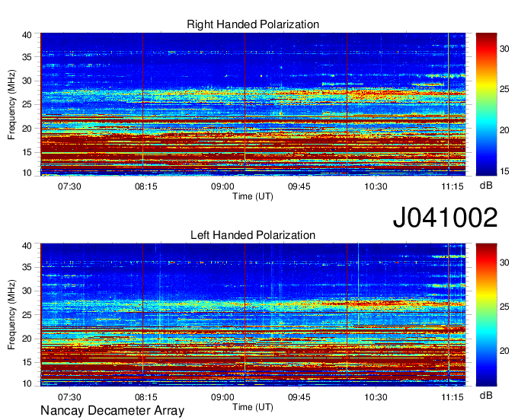Click the 10:30 tick label under the top plot
The image size is (518, 420).
[376, 186]
